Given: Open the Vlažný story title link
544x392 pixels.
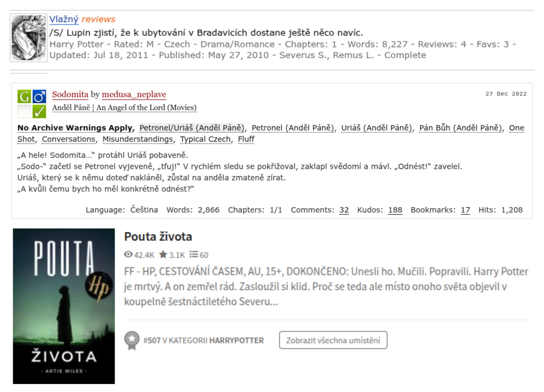Looking at the screenshot, I should (x=64, y=19).
